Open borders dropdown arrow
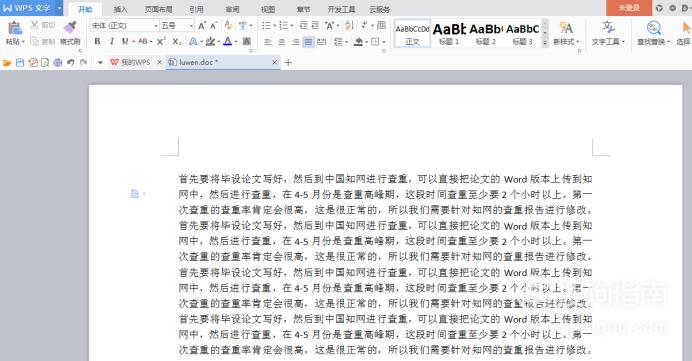692x361 pixels. (384, 42)
